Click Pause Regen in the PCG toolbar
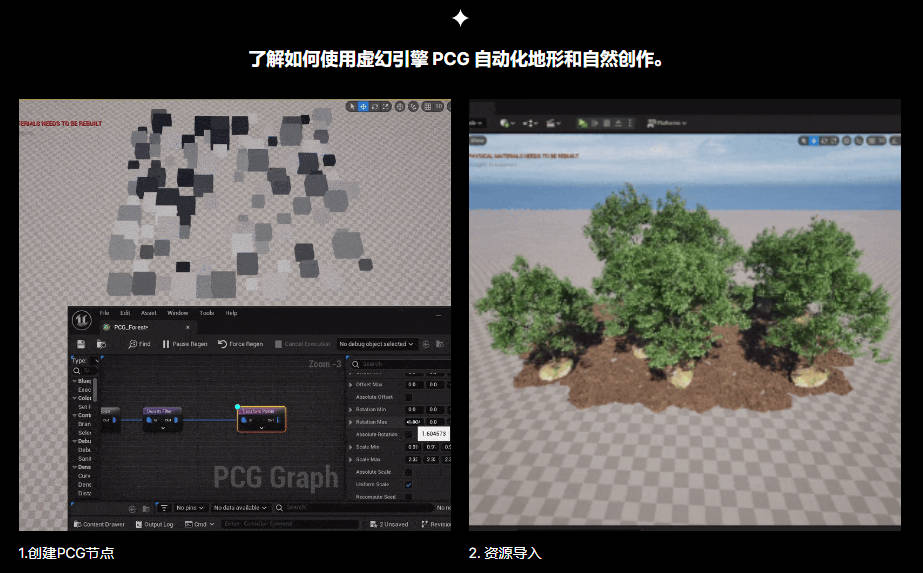Viewport: 923px width, 573px height. tap(185, 344)
